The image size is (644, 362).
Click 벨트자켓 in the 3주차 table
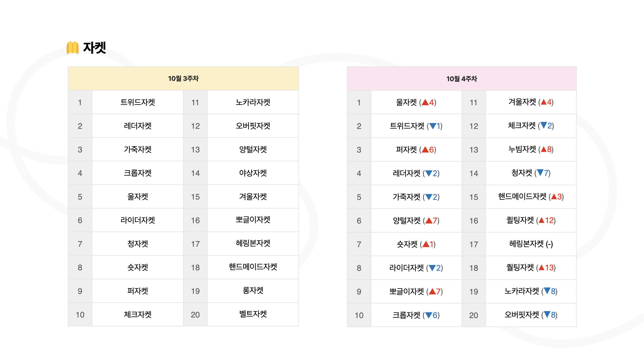pos(253,314)
